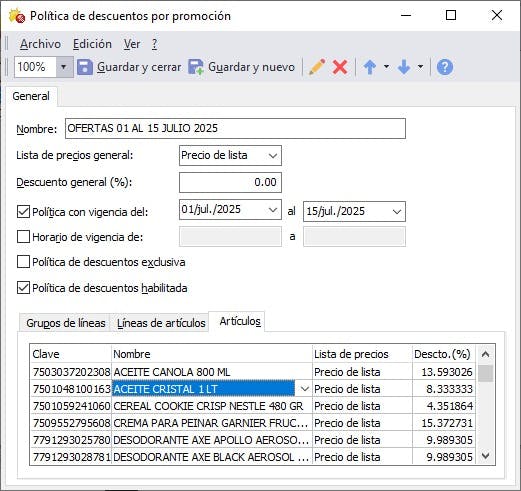Open the 15/jul./2025 end date picker
Screen dimensions: 521x491
click(x=397, y=211)
